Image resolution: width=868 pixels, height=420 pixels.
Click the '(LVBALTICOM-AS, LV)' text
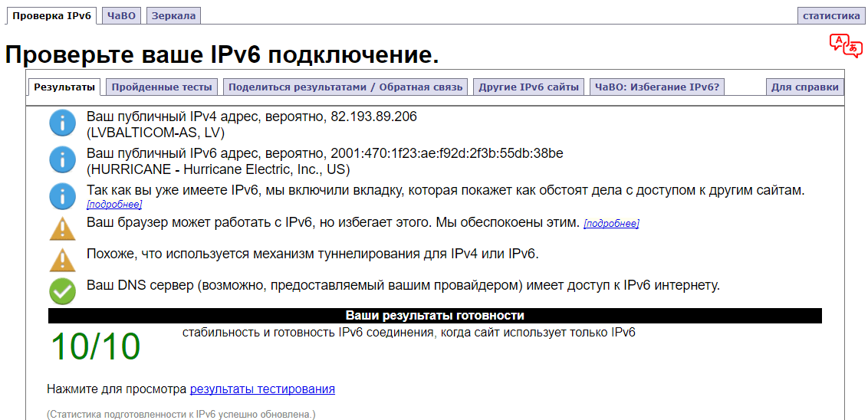tap(156, 133)
